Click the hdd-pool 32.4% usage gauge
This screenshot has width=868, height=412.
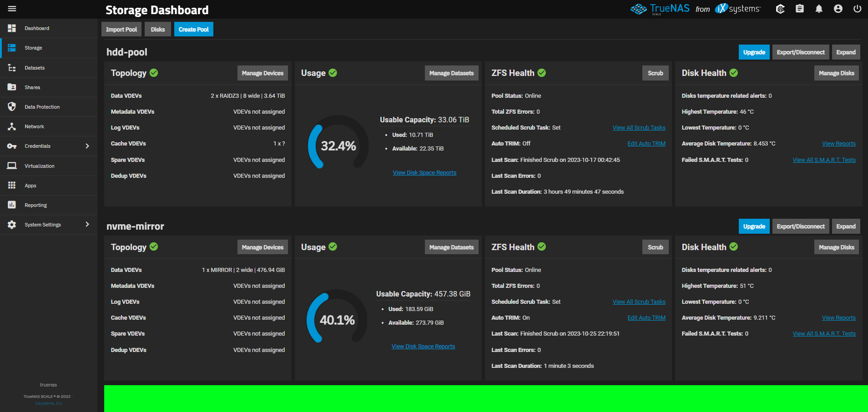[338, 146]
